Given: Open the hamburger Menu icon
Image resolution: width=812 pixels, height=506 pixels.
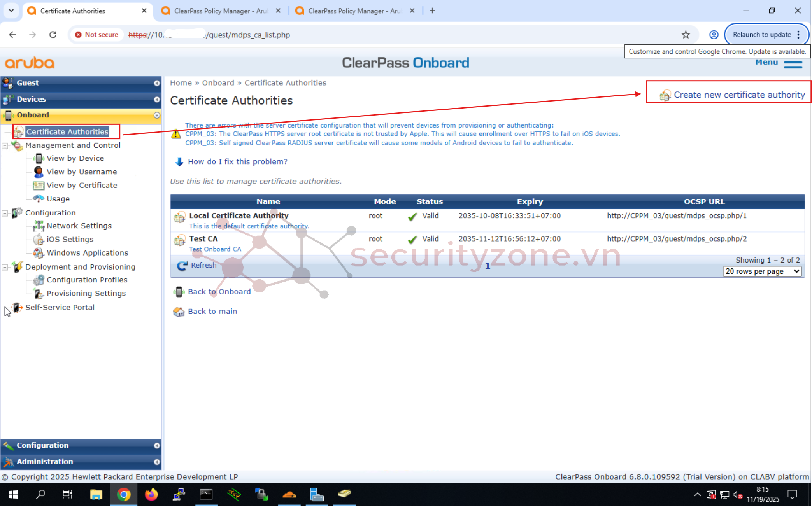Looking at the screenshot, I should tap(793, 64).
